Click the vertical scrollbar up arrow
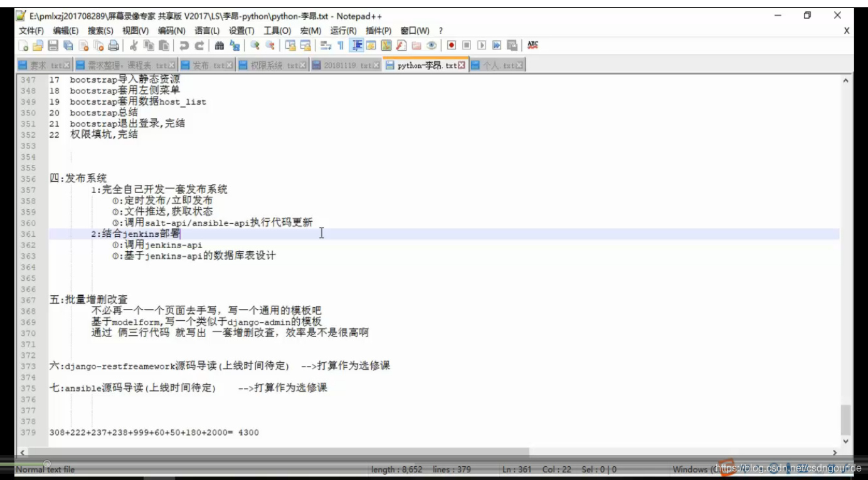 coord(845,80)
